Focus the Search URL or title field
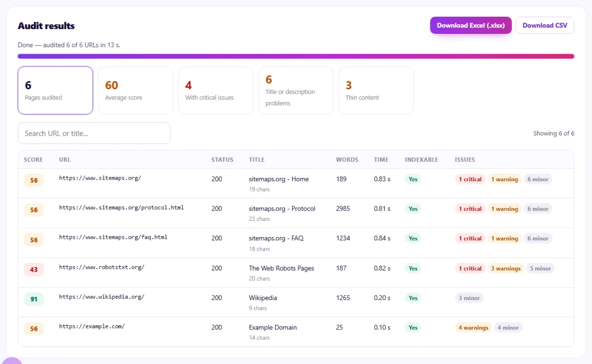This screenshot has width=592, height=364. 94,133
